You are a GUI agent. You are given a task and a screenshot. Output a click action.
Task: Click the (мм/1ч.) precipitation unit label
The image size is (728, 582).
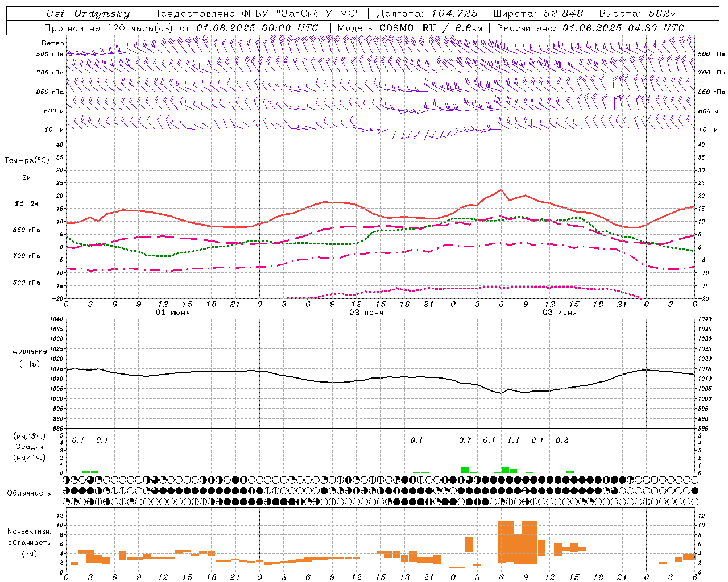(30, 458)
